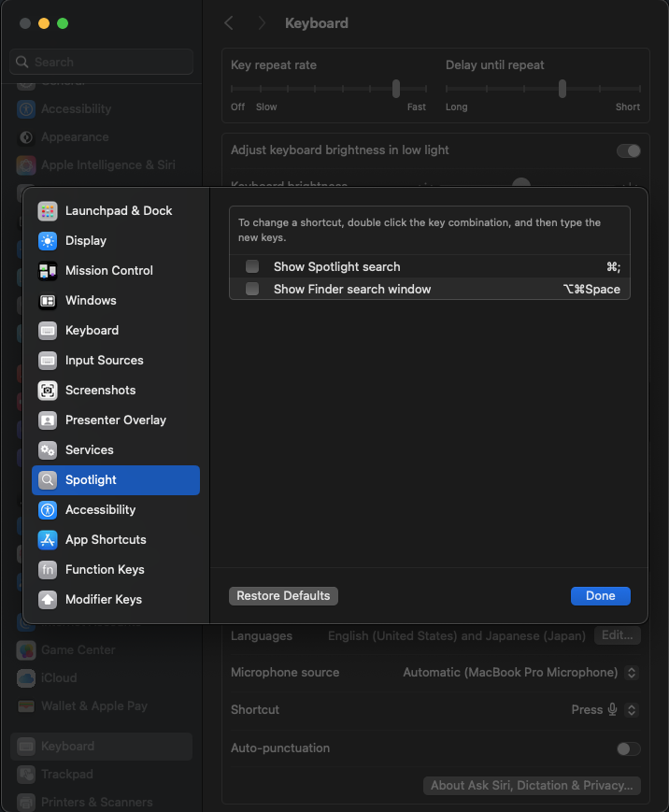The image size is (669, 812).
Task: Click the Restore Defaults button
Action: (x=283, y=596)
